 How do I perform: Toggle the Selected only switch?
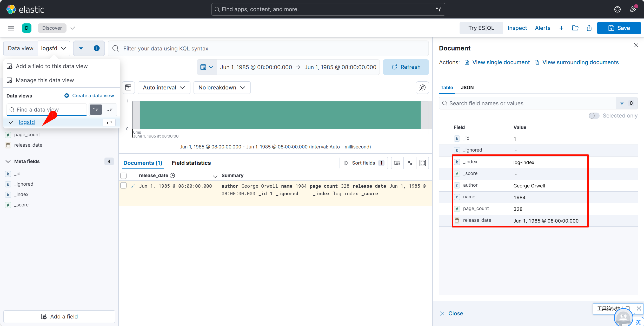coord(594,116)
